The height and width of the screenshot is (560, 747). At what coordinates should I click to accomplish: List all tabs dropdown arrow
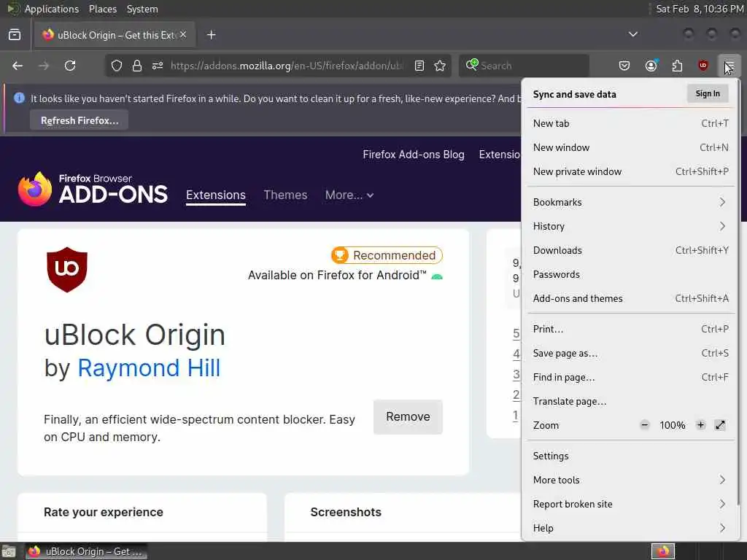click(632, 34)
